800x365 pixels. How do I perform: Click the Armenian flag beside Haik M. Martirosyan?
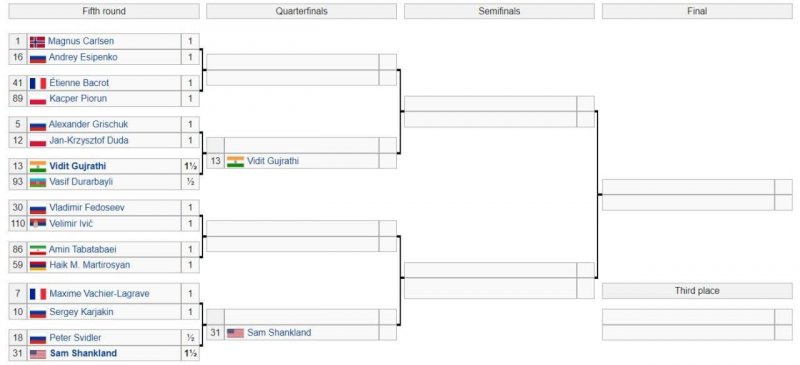pyautogui.click(x=38, y=265)
